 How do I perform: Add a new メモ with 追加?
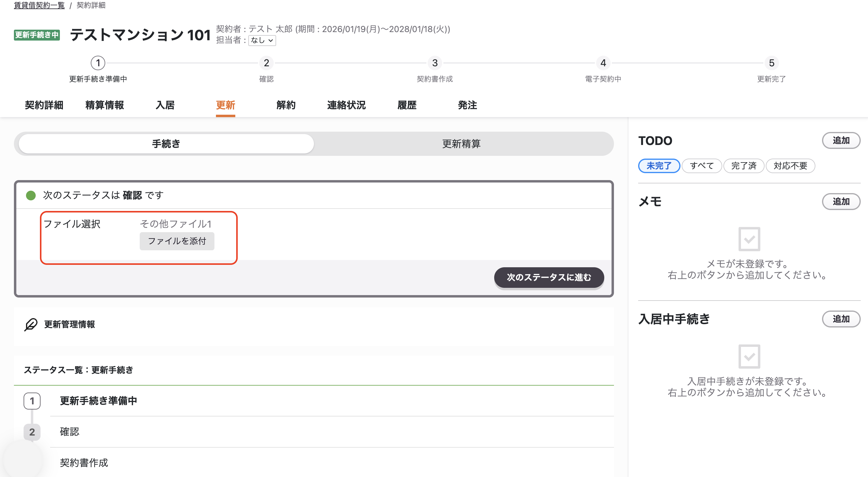[841, 202]
